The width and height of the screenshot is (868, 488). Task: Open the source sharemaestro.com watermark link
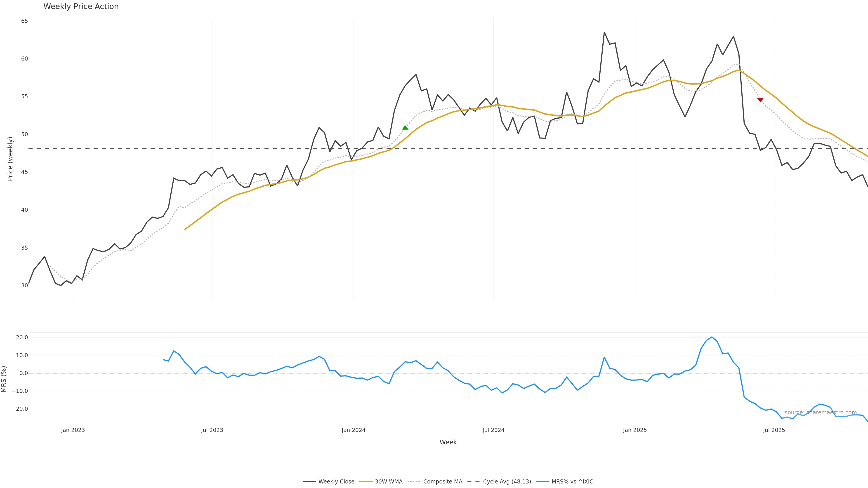coord(821,413)
